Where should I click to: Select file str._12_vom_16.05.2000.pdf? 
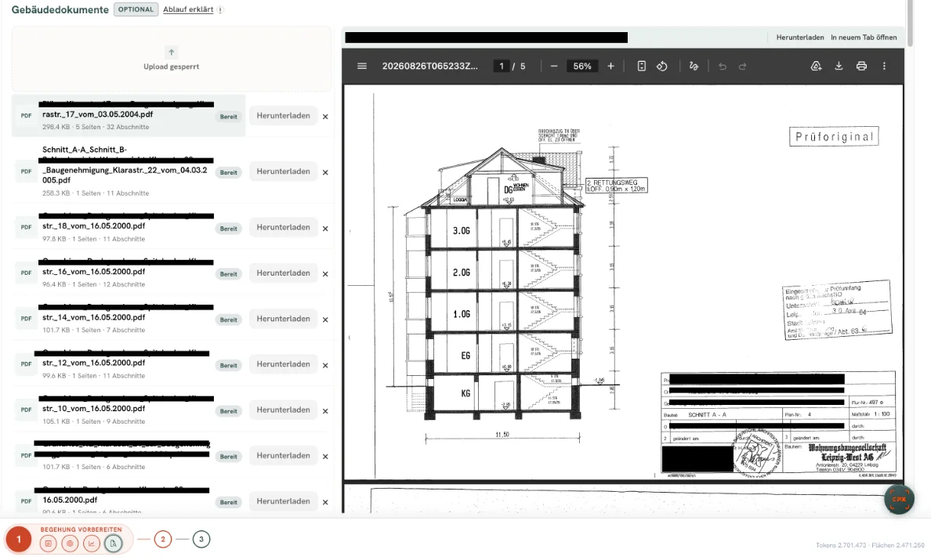129,364
